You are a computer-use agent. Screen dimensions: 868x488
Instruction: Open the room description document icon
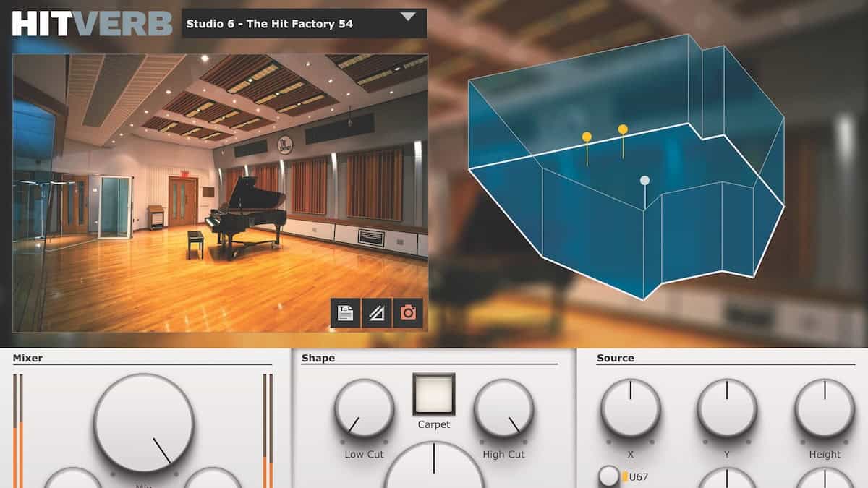point(345,313)
